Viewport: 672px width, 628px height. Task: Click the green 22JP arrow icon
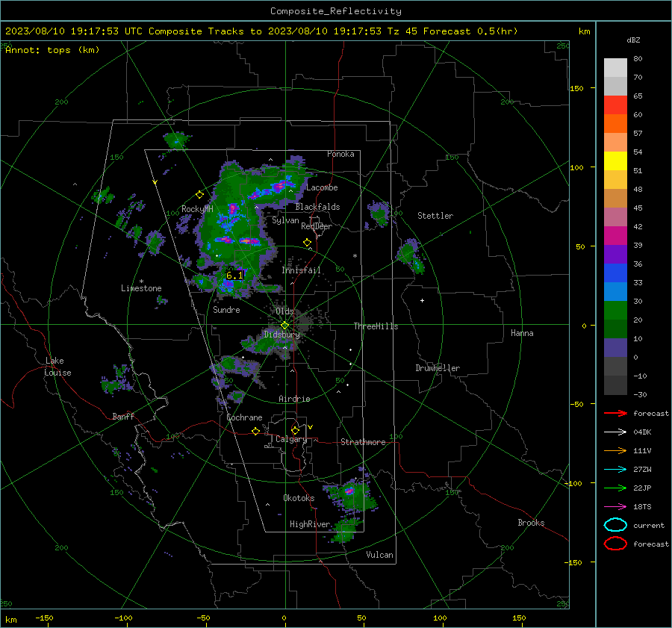coord(615,488)
